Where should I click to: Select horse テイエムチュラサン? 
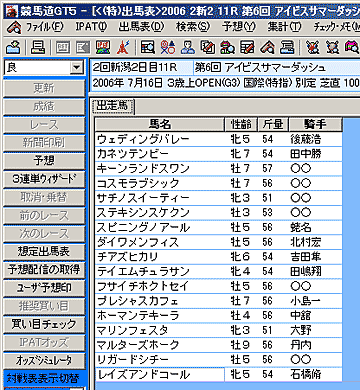tap(160, 271)
